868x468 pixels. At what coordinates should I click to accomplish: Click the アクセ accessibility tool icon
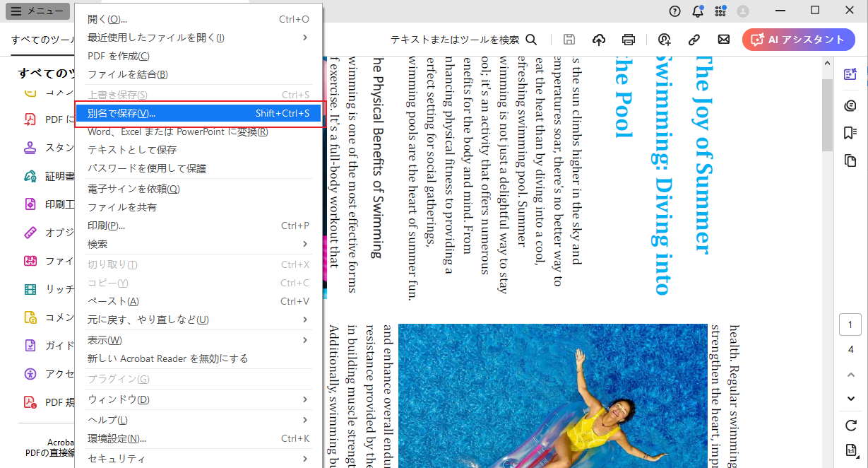pos(30,374)
